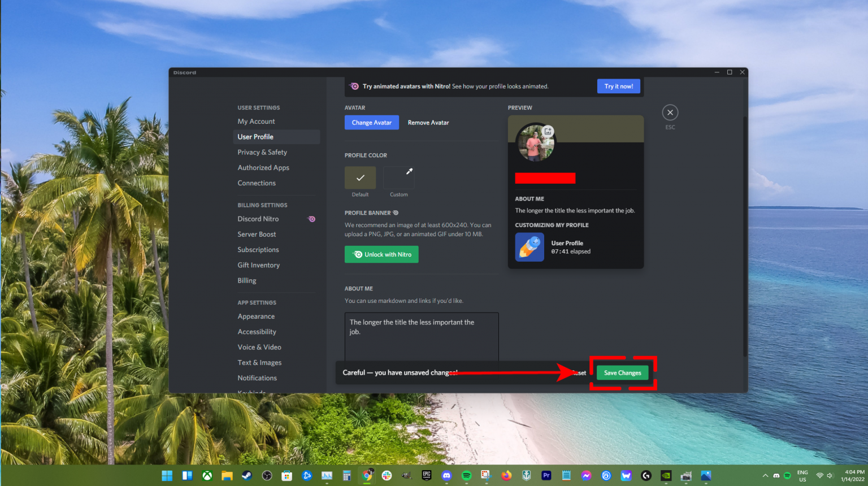Go to Accessibility settings
This screenshot has height=486, width=868.
(x=276, y=332)
